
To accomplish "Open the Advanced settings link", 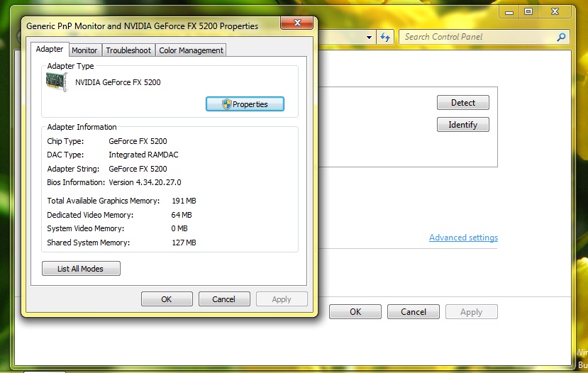I will 463,238.
